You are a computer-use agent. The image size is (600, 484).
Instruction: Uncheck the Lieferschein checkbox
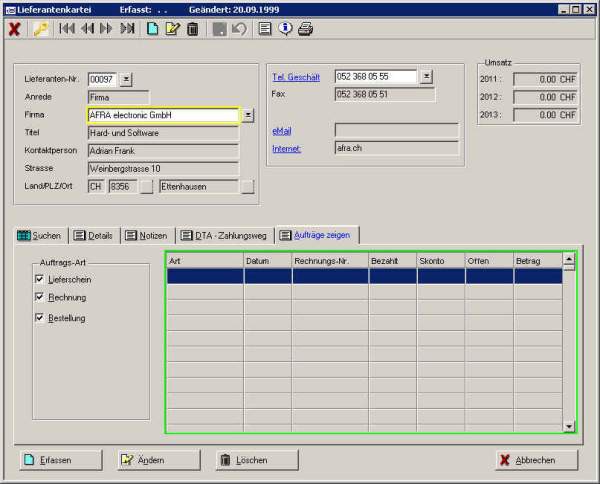tap(39, 280)
